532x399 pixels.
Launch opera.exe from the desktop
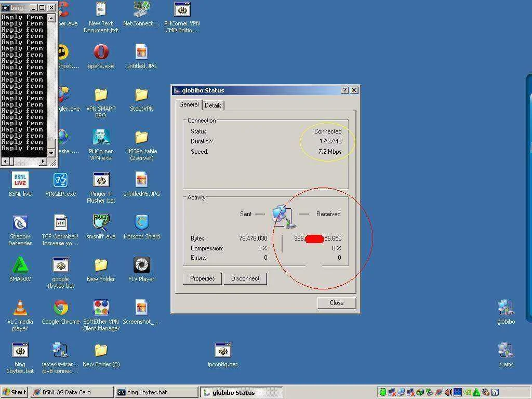click(x=101, y=56)
